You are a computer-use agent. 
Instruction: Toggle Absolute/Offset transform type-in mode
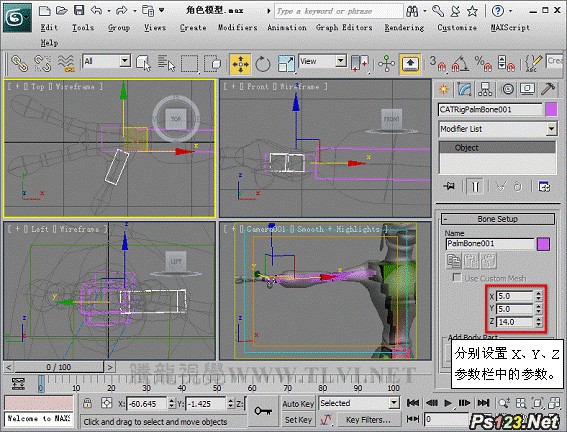pyautogui.click(x=107, y=403)
